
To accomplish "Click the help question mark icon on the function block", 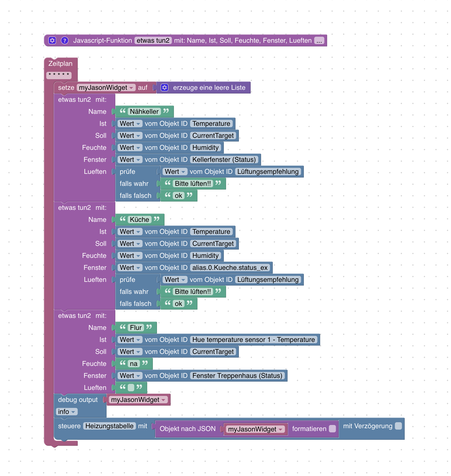I will [64, 40].
